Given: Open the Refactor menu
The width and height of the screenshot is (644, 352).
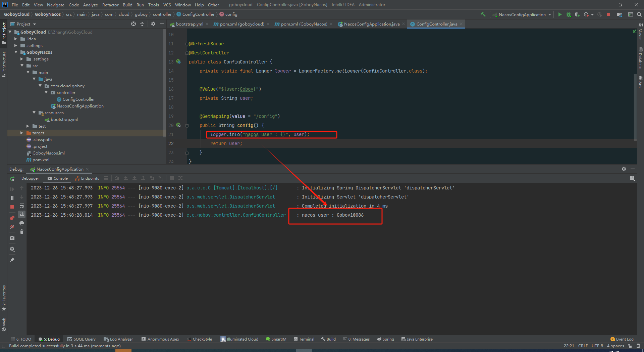Looking at the screenshot, I should (110, 5).
